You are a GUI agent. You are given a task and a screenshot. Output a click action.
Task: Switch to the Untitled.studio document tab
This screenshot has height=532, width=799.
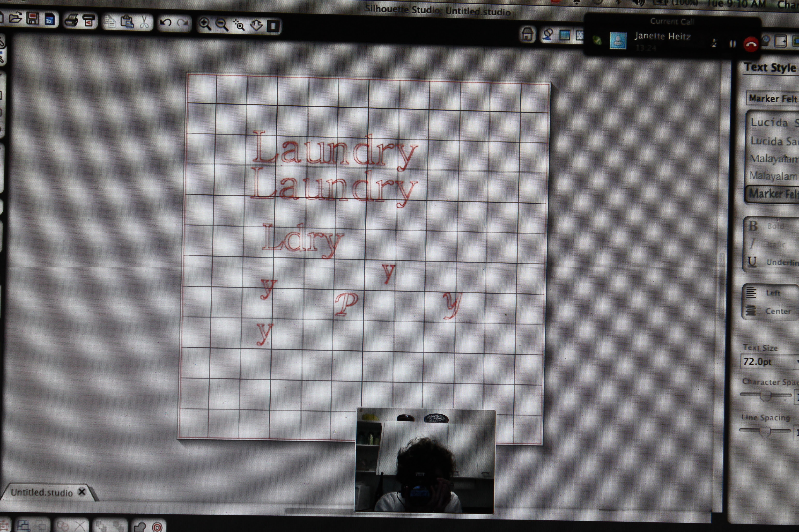(42, 492)
